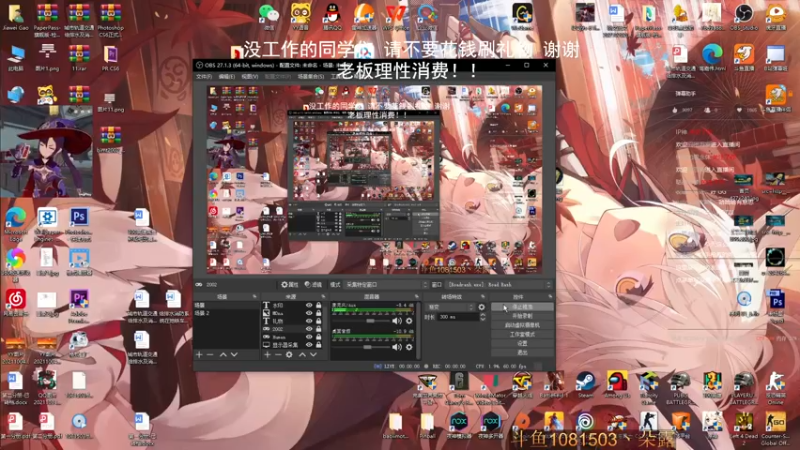Toggle visibility eye of the 2002 source

click(x=309, y=329)
